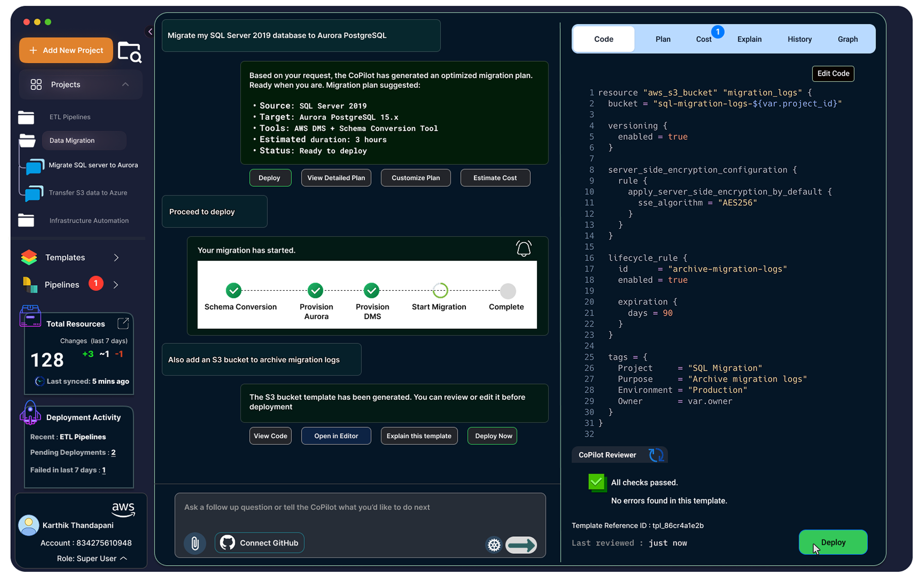Screen dimensions: 924x579
Task: Refresh the CoPilot Reviewer
Action: (656, 455)
